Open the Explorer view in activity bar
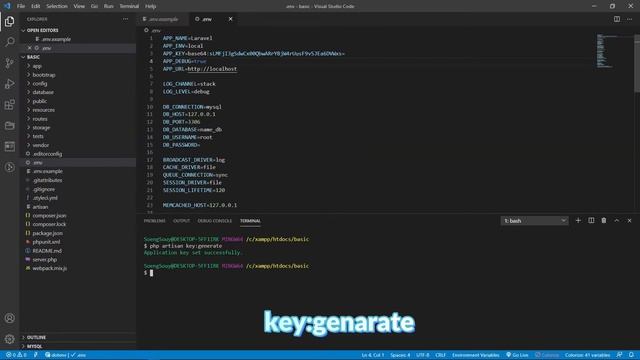The image size is (640, 360). [9, 21]
